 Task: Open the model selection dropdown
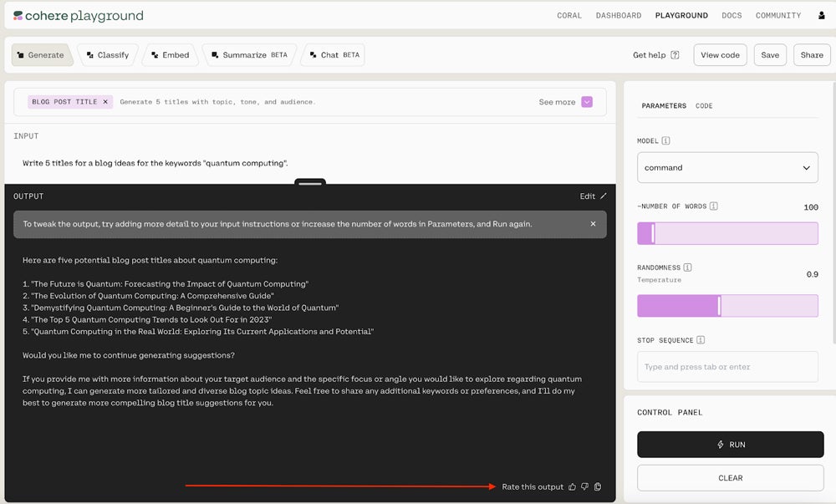(727, 167)
